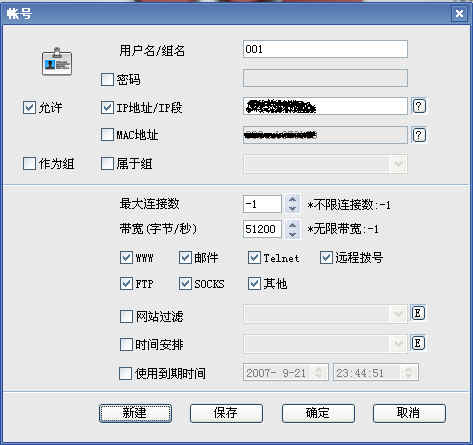Enable the 密码 checkbox
This screenshot has height=445, width=473.
(107, 80)
